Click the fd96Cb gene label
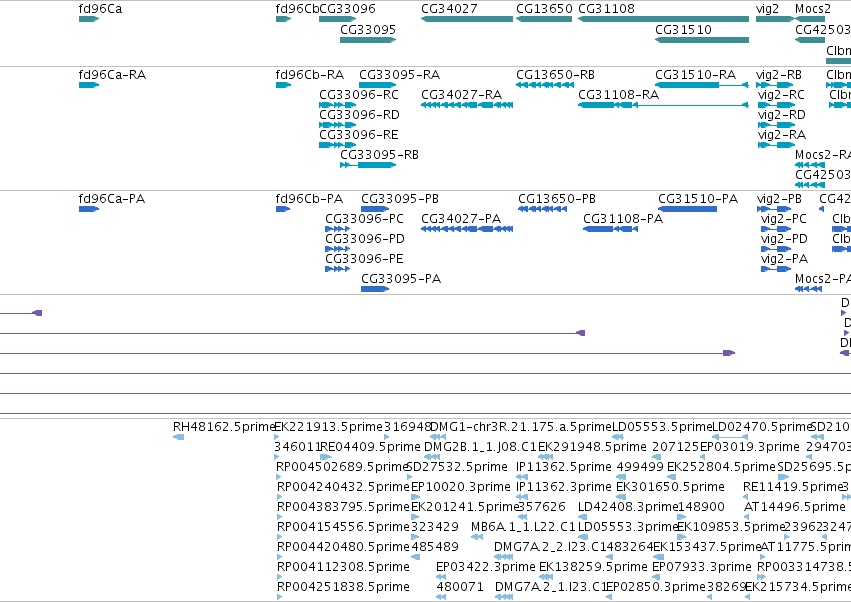 [297, 9]
